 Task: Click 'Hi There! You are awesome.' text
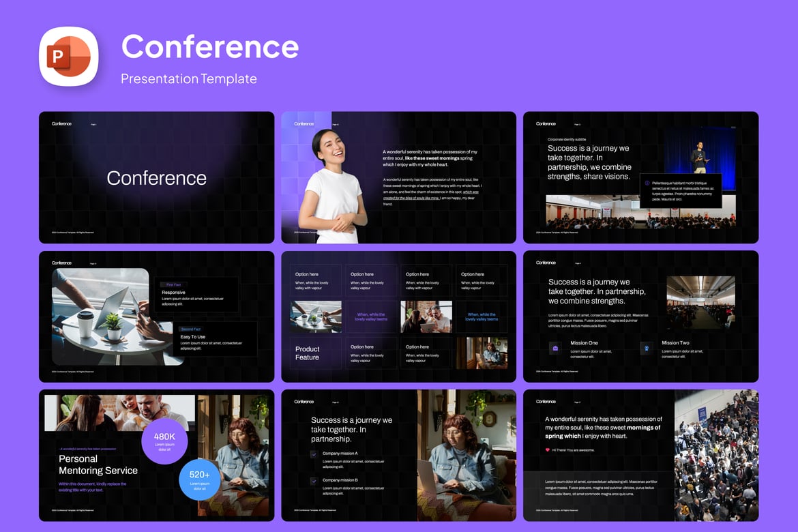click(x=573, y=450)
